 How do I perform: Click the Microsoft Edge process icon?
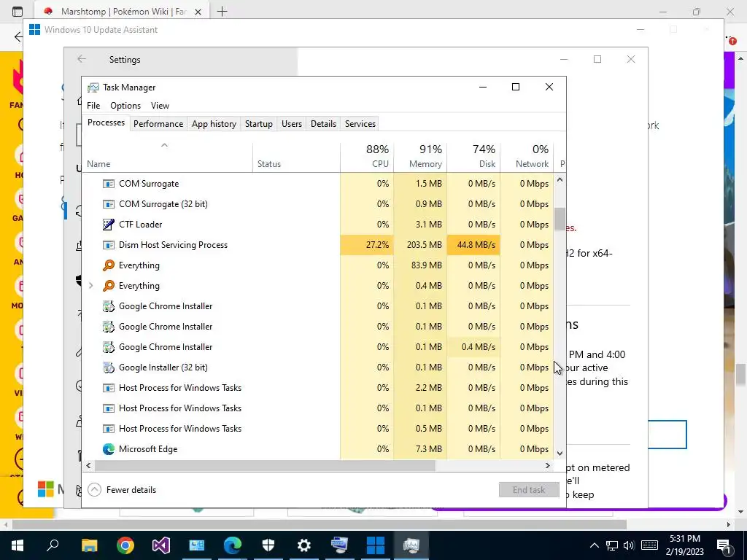pos(109,449)
